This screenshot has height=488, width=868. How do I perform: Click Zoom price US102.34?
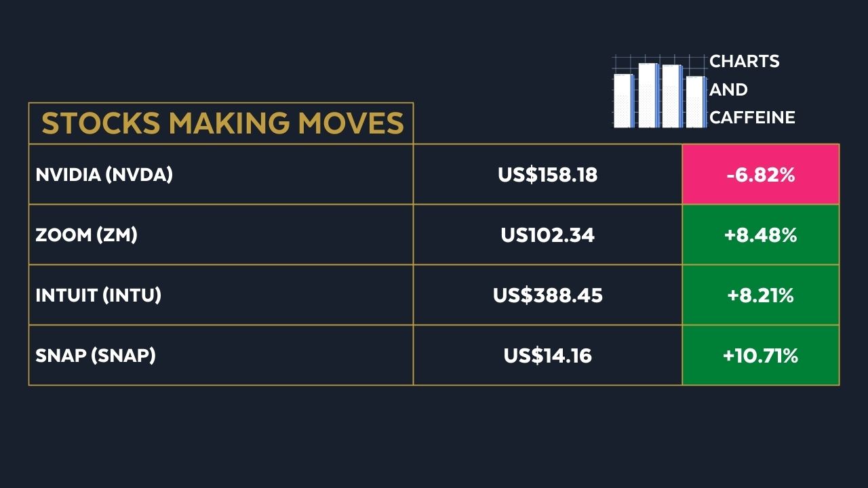click(547, 235)
